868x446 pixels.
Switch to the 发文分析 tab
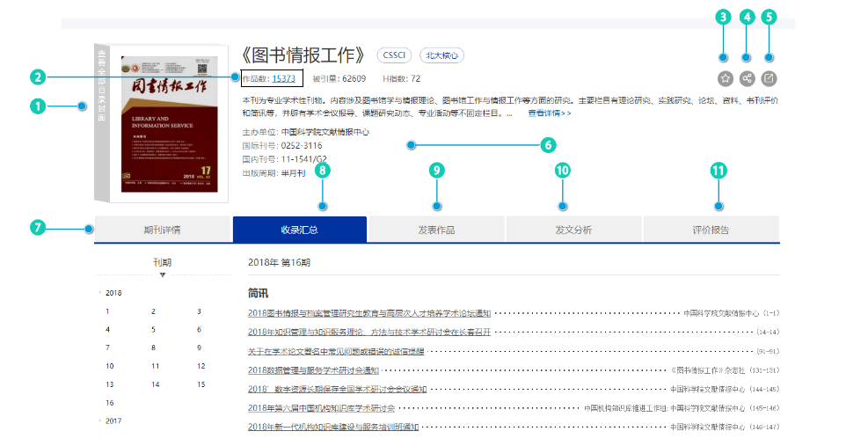[573, 230]
